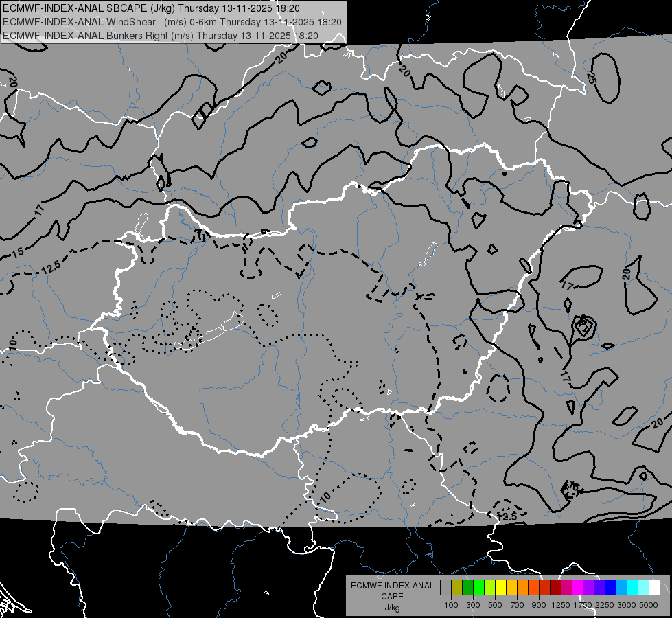Select the white legend swatch
Viewport: 672px width, 618px height.
pos(655,587)
